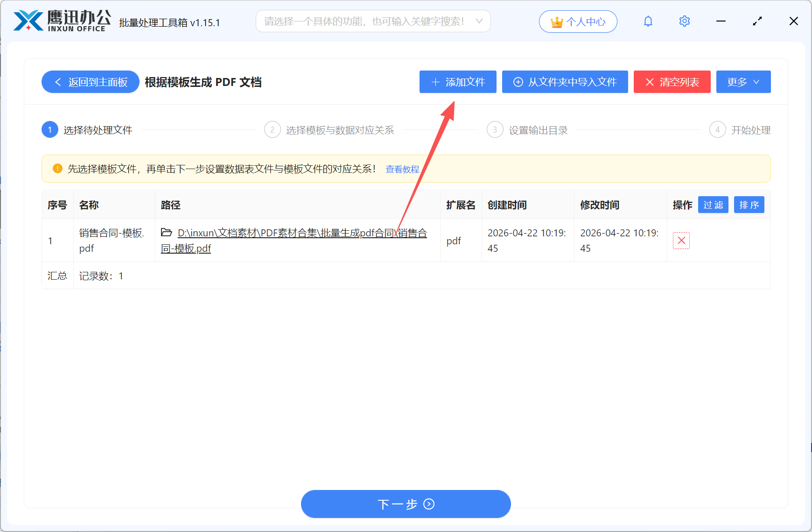
Task: Expand the 更多 dropdown
Action: click(x=743, y=82)
